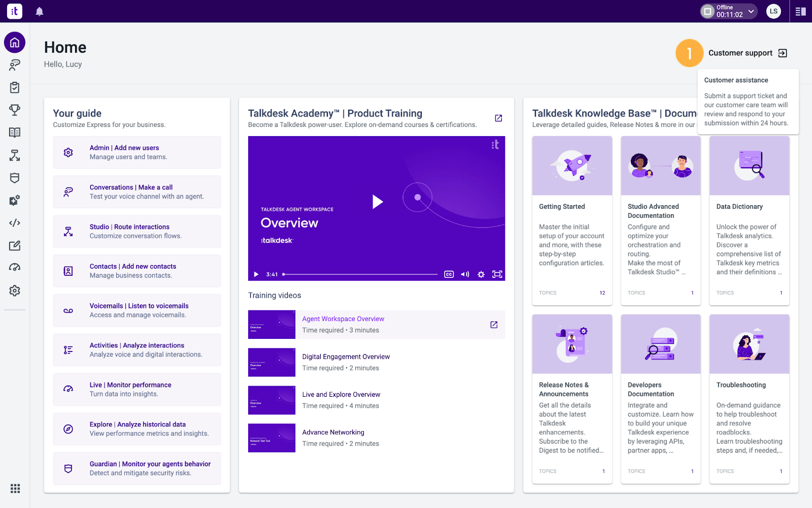This screenshot has width=812, height=508.
Task: Open the open-book icon in sidebar
Action: pyautogui.click(x=15, y=133)
